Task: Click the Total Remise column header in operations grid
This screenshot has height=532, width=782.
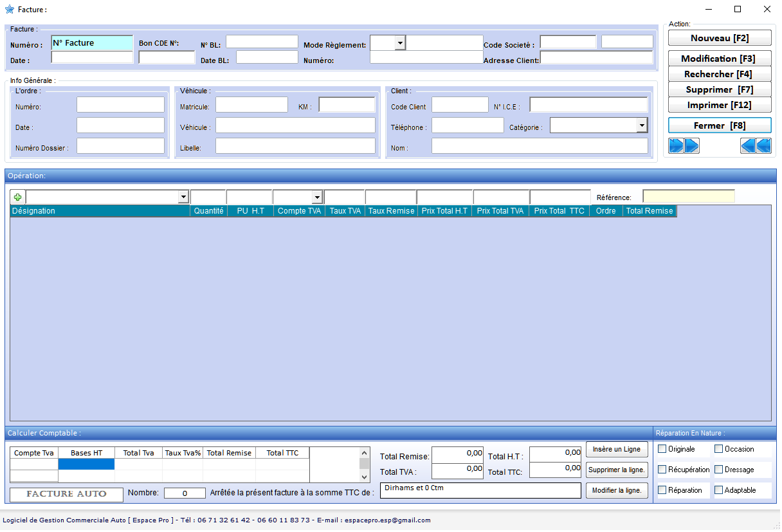Action: (650, 211)
